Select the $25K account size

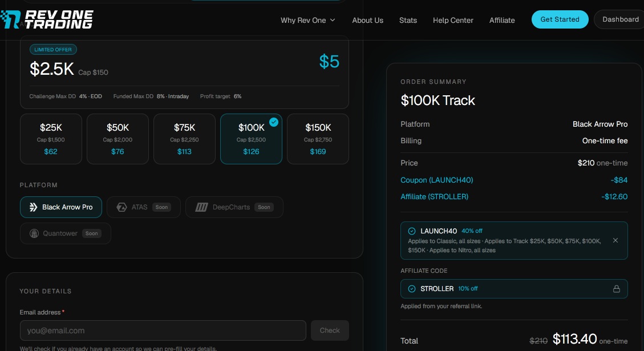point(51,139)
